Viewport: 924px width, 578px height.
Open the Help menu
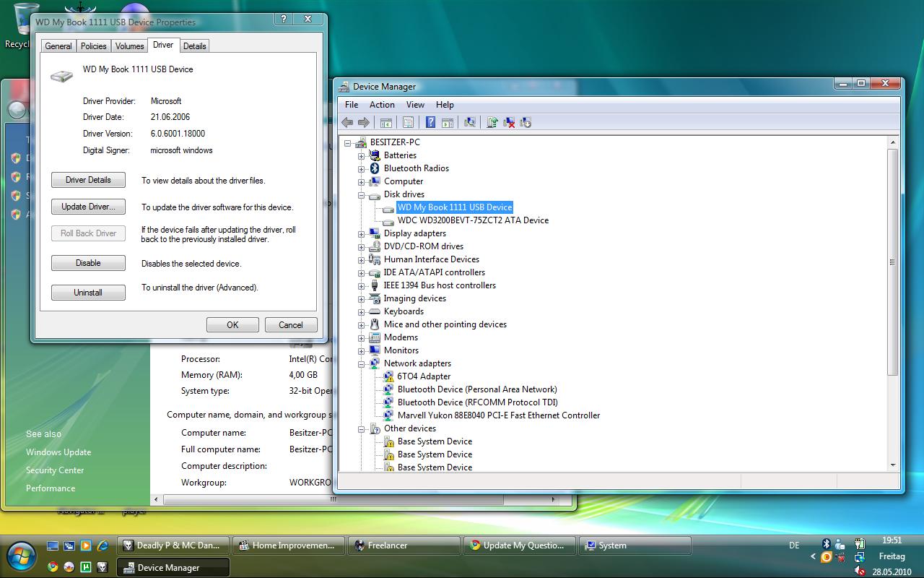(x=445, y=105)
